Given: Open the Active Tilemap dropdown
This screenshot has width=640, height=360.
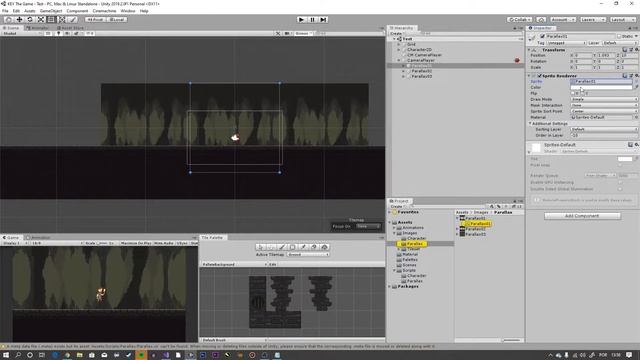Looking at the screenshot, I should pos(308,254).
